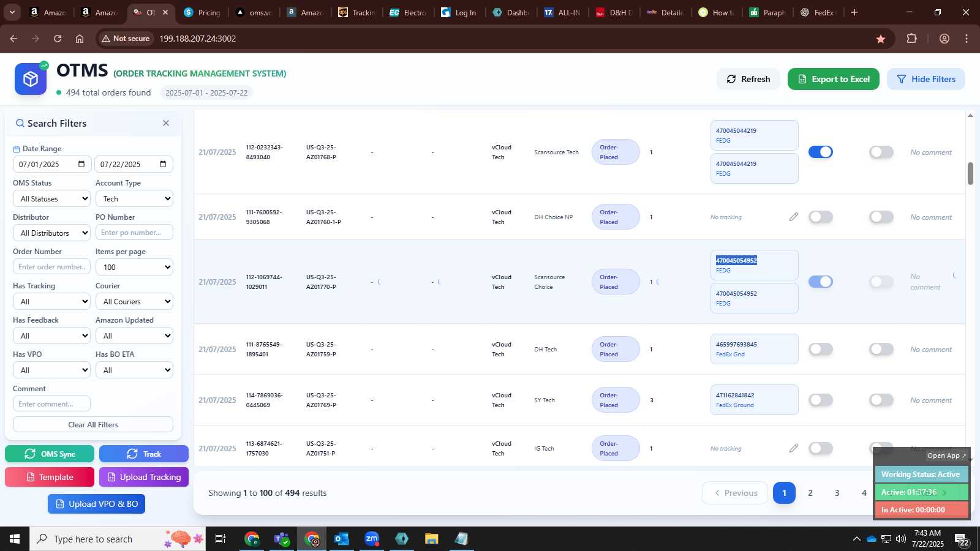Switch to the D&H browser tab
980x551 pixels.
point(614,12)
